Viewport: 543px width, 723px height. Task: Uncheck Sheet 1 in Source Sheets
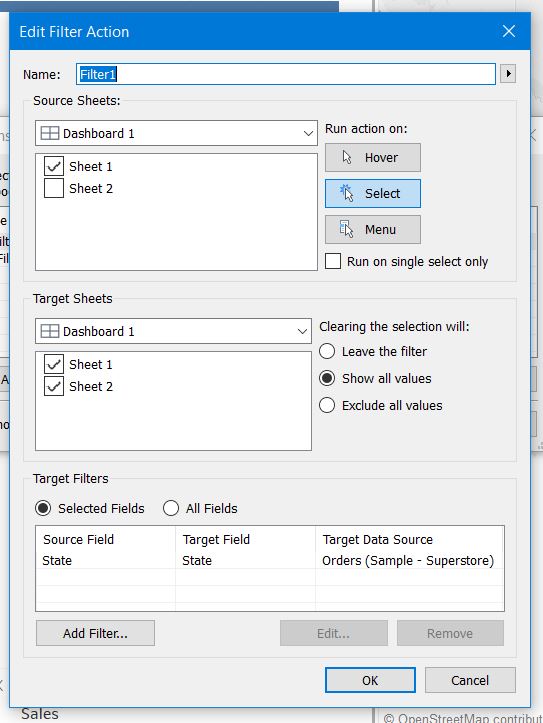(54, 166)
